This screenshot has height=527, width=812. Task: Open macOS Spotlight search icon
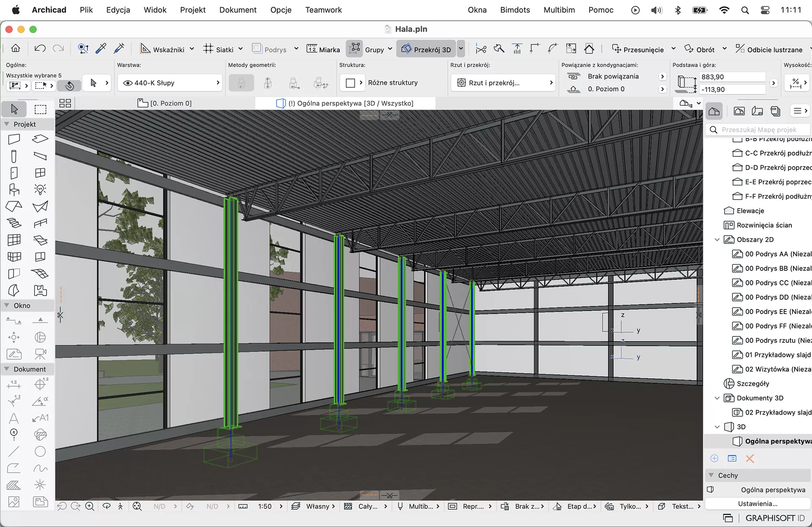pos(745,10)
